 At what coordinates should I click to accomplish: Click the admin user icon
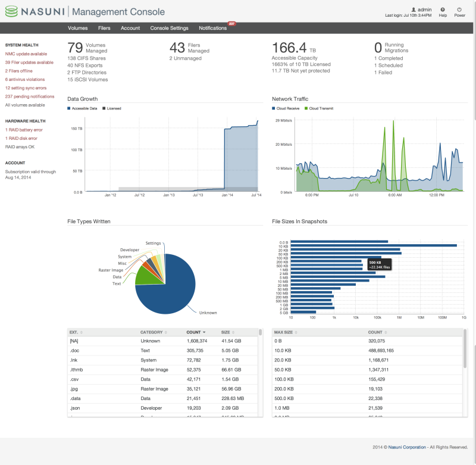[x=414, y=10]
